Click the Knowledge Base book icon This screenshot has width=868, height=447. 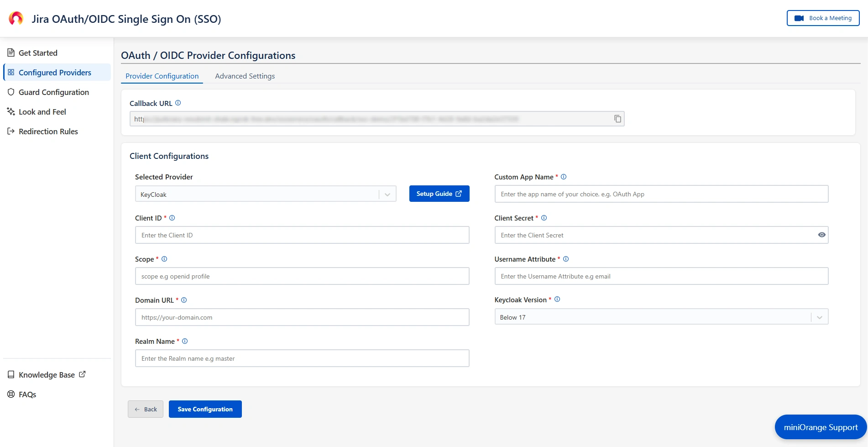pos(11,374)
